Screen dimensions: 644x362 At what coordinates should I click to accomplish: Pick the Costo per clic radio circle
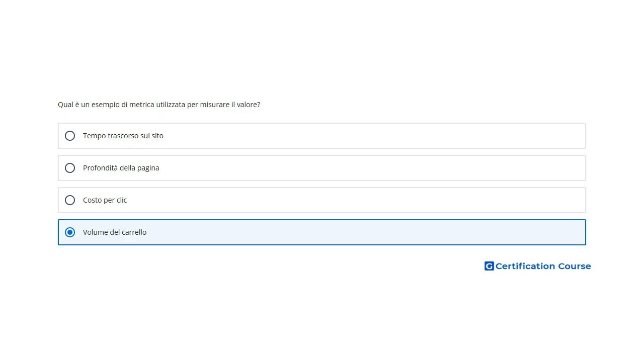(x=70, y=200)
